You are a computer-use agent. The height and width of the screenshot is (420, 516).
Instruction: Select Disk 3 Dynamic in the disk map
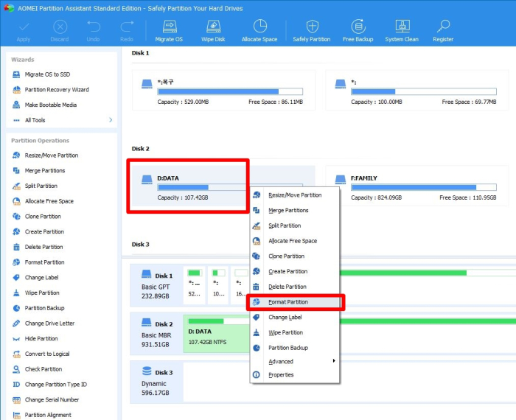tap(156, 382)
